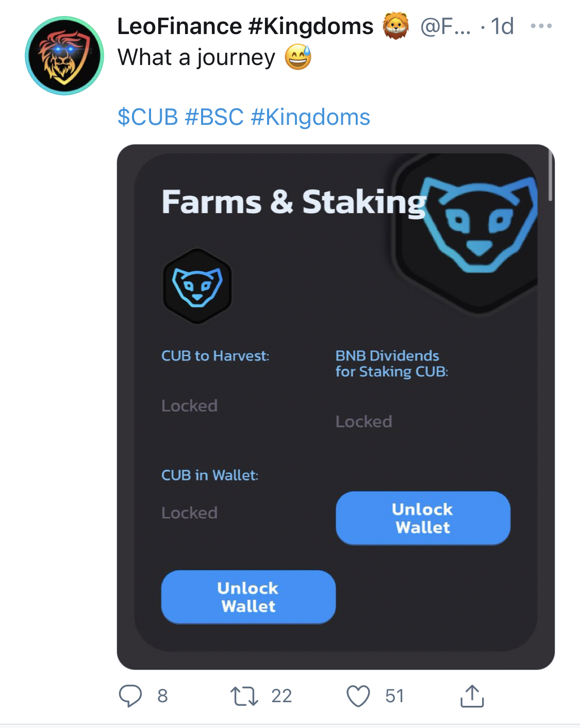Open the #BSC hashtag link

click(x=214, y=117)
